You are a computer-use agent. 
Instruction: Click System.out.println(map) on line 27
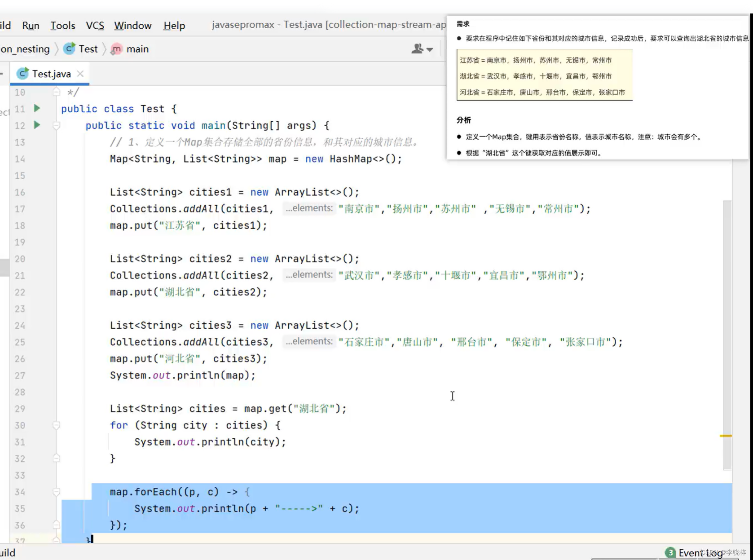pos(183,375)
